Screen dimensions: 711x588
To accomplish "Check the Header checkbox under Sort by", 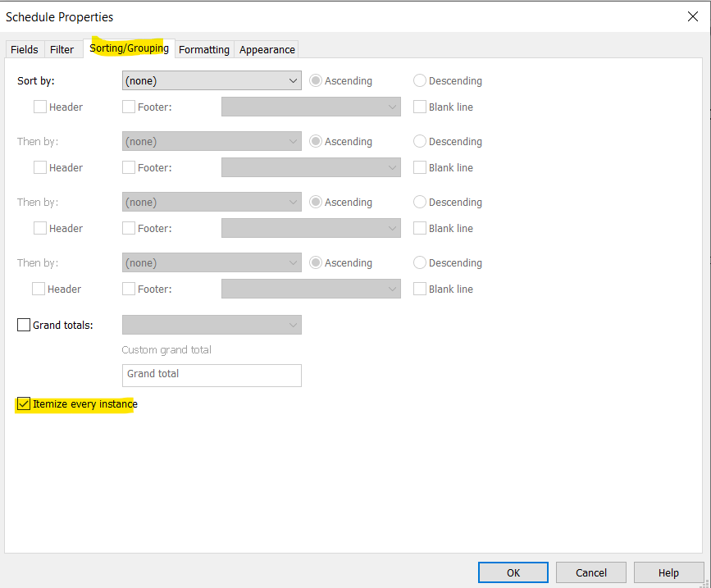I will (39, 107).
